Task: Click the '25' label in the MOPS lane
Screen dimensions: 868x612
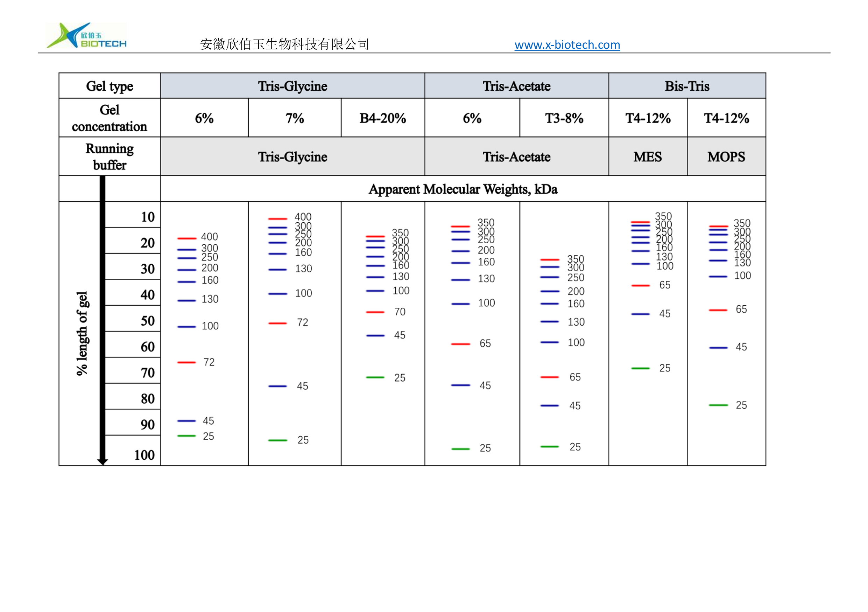Action: 741,405
